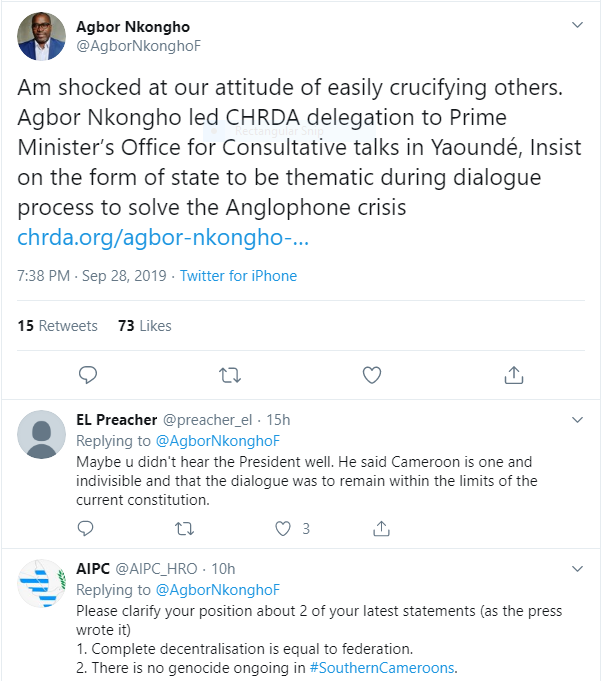Open AIPC's profile avatar

[x=42, y=583]
